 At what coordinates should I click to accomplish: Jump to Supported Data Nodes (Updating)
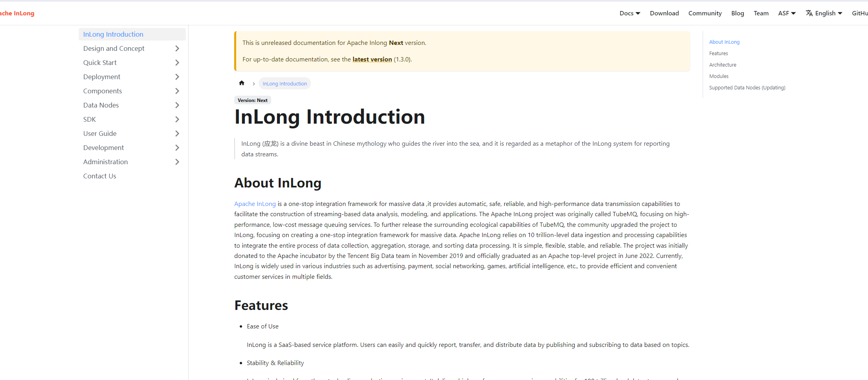pyautogui.click(x=747, y=87)
